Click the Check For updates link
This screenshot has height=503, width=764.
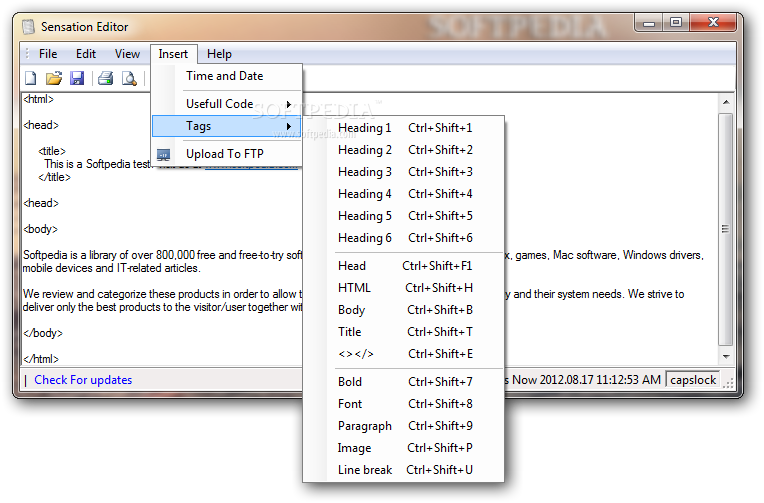(83, 380)
